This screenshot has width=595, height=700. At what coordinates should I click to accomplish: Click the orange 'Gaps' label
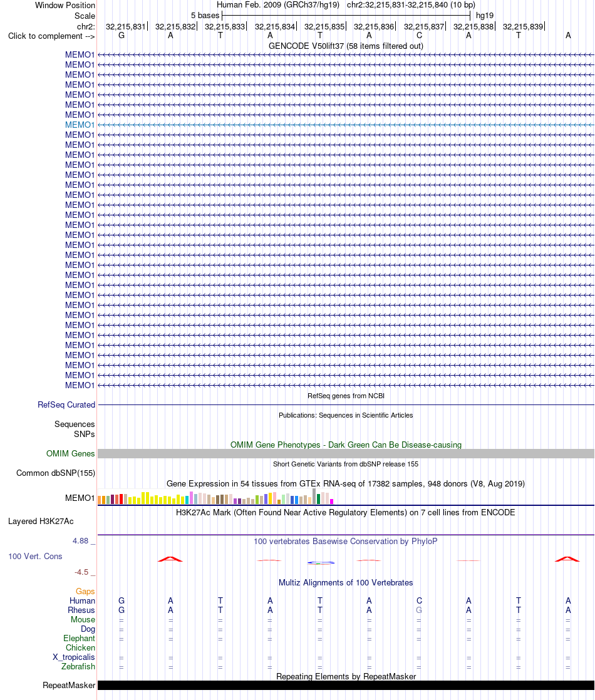[x=85, y=592]
